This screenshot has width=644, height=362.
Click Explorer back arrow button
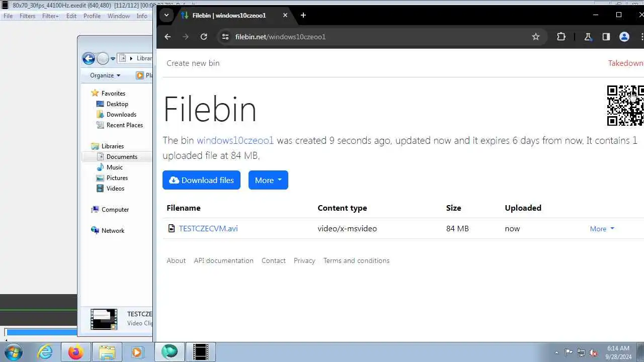[x=89, y=59]
